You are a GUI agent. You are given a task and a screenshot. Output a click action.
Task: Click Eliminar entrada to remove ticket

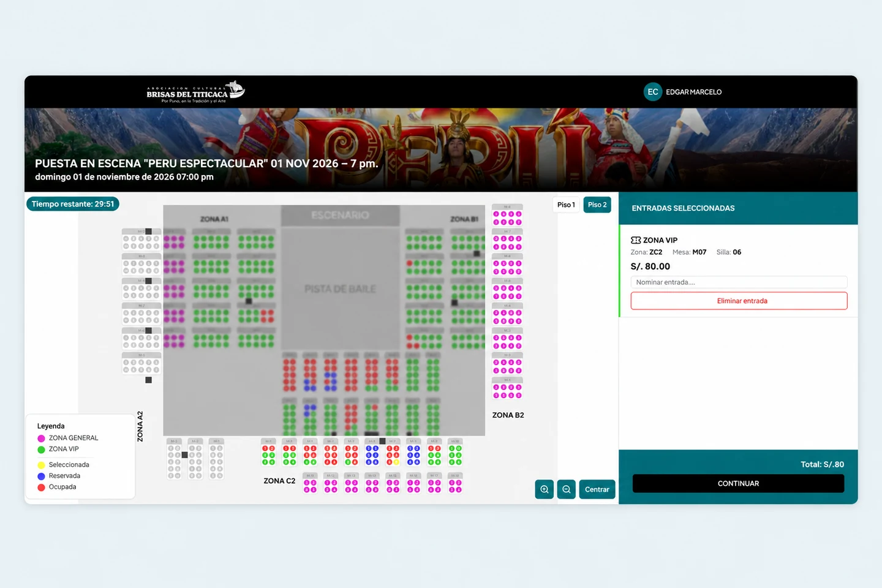point(739,301)
